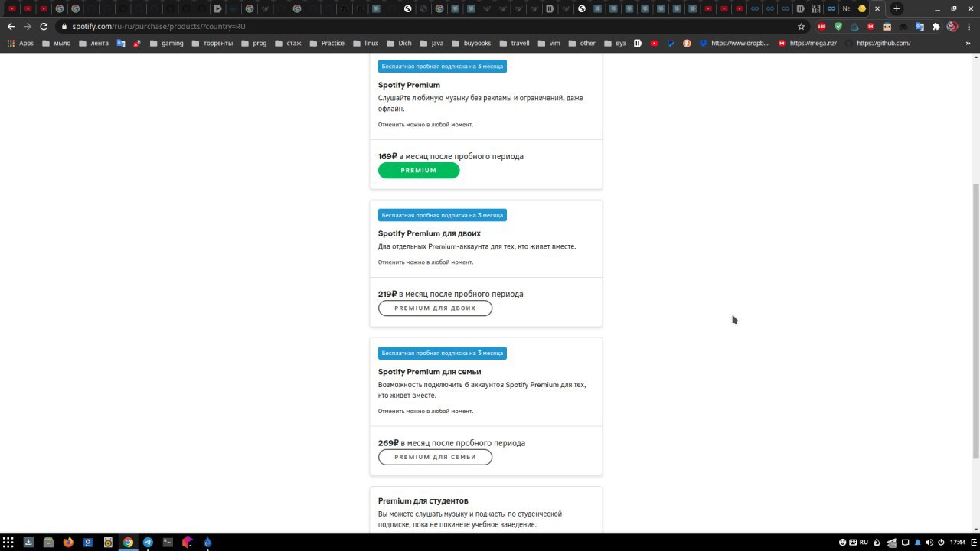Viewport: 980px width, 551px height.
Task: Open the Practice bookmarks folder
Action: pyautogui.click(x=327, y=44)
